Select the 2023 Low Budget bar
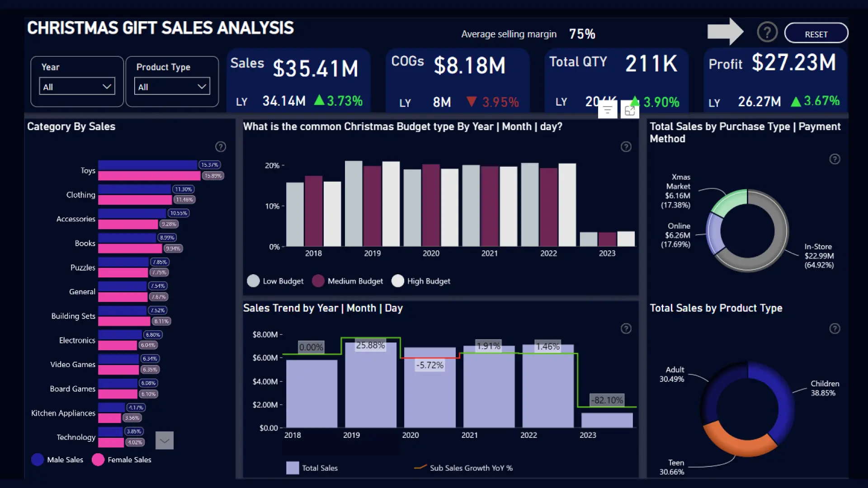Image resolution: width=868 pixels, height=488 pixels. (x=589, y=239)
